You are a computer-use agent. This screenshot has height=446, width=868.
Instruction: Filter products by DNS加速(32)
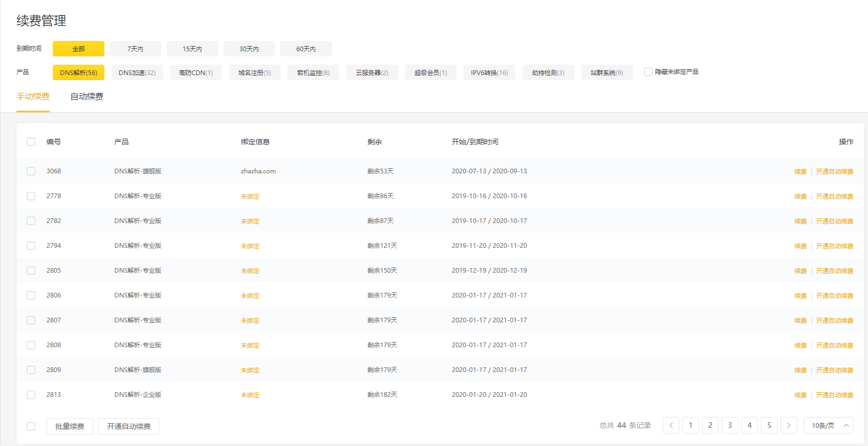[x=137, y=72]
